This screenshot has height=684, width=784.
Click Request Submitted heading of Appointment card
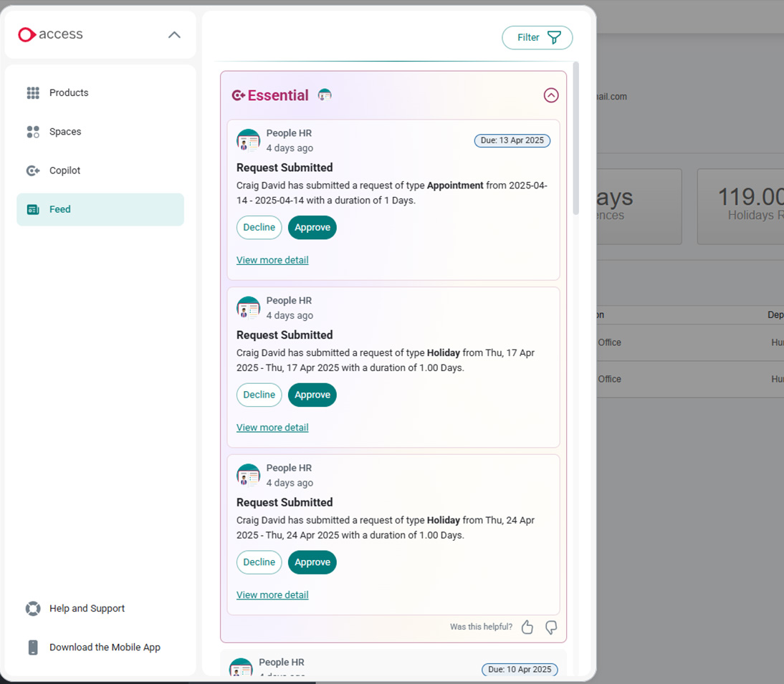[x=285, y=168]
